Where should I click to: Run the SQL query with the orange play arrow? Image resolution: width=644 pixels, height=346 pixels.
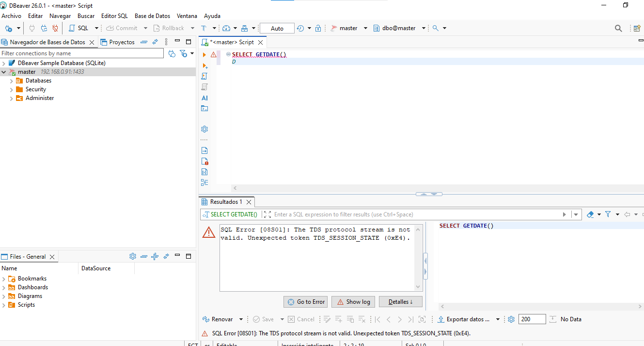204,55
